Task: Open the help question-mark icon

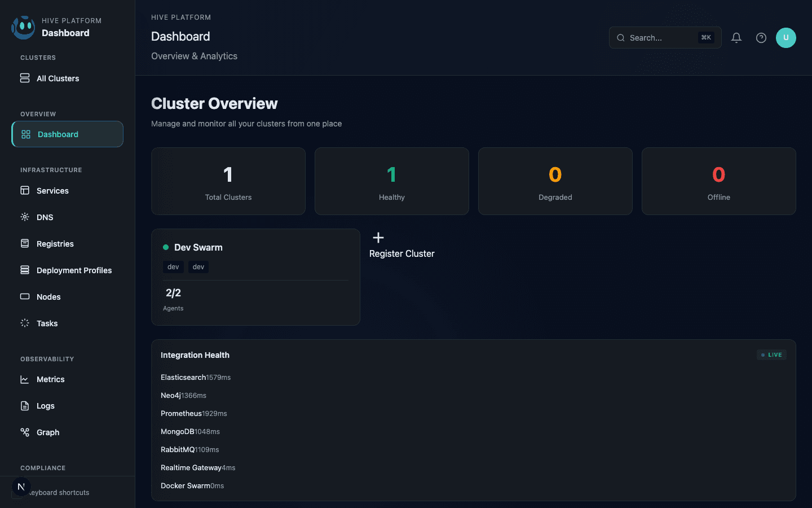Action: click(x=761, y=38)
